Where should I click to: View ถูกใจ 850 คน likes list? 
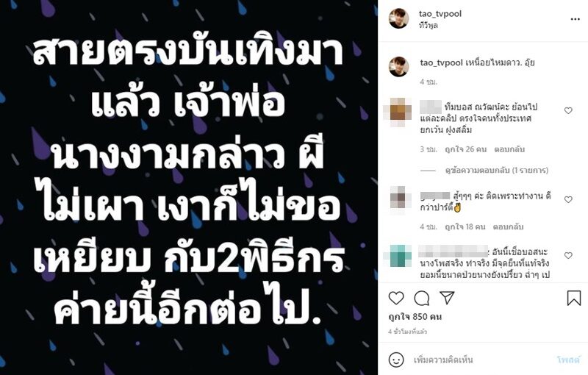415,317
